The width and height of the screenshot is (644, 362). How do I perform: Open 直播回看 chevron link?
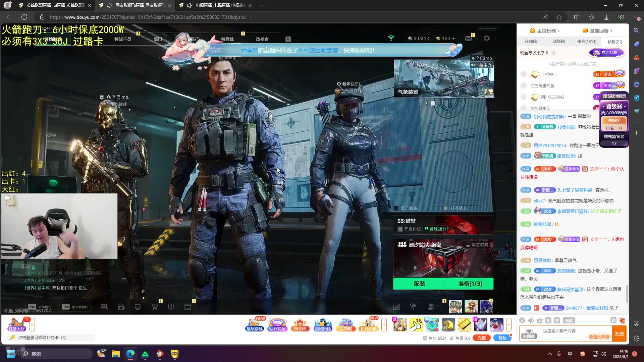[598, 31]
